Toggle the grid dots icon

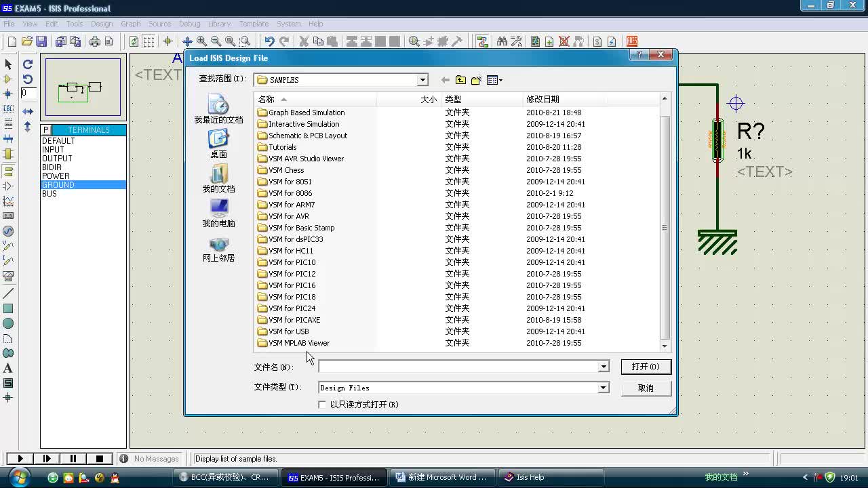coord(149,41)
